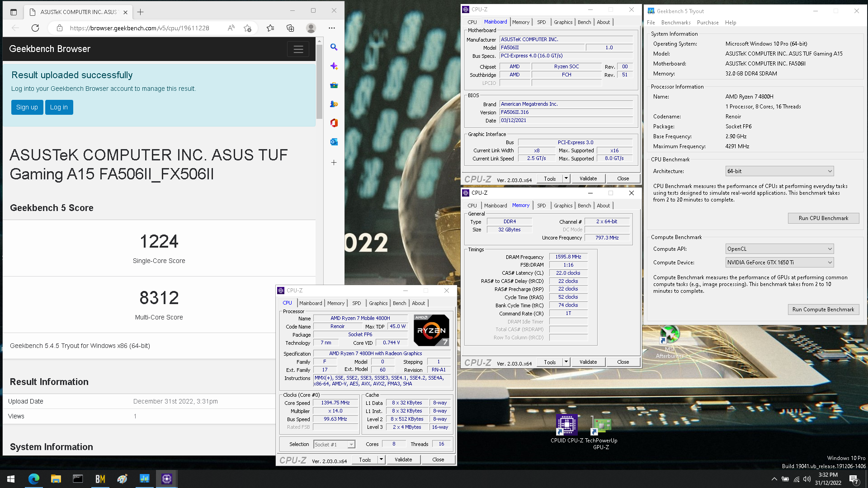868x488 pixels.
Task: Switch to Graphics tab in CPU-Z Memory window
Action: click(x=563, y=206)
